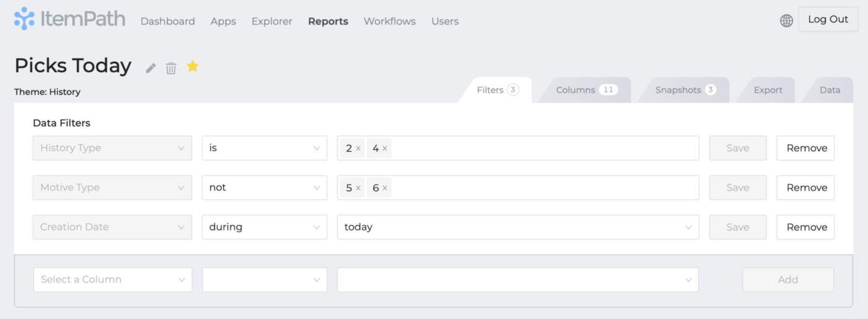Switch to the Columns tab
The image size is (868, 319).
[585, 90]
